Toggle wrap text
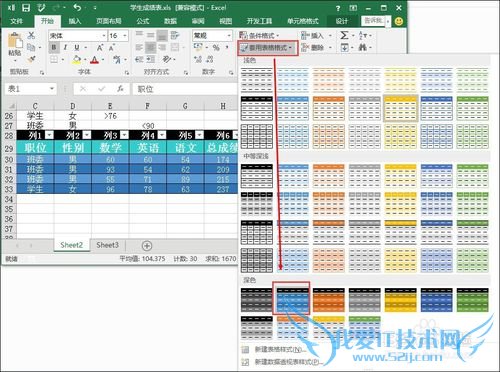 coord(175,35)
